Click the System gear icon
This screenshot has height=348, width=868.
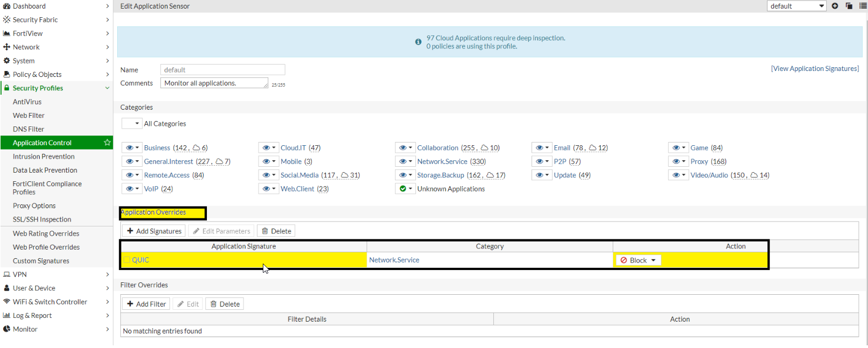point(6,61)
